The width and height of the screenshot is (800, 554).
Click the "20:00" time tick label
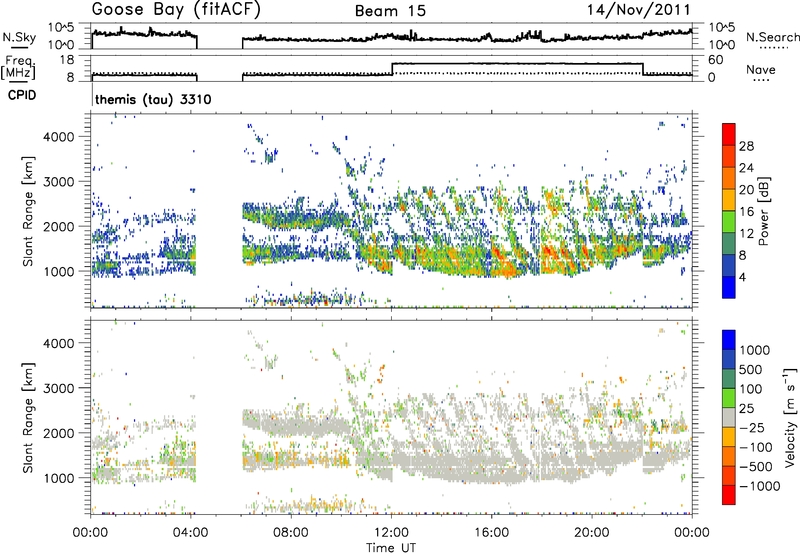pos(591,533)
